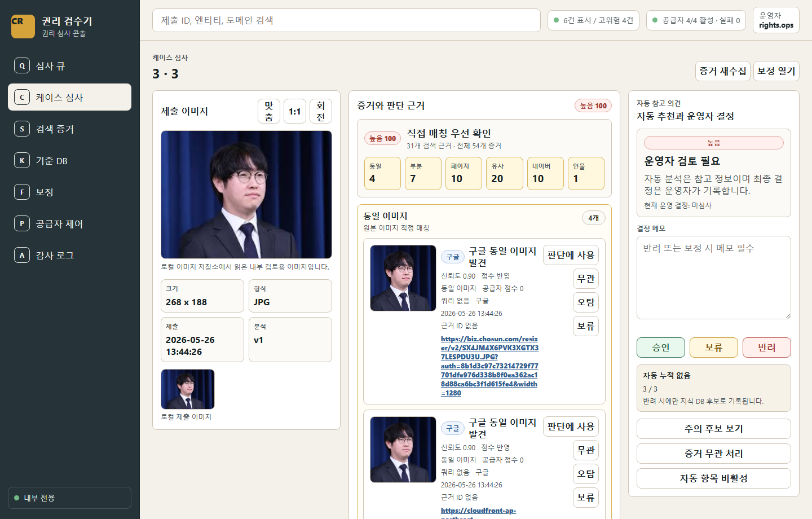Click the 공급자 4/4 활성 status pill
The height and width of the screenshot is (519, 812).
pos(696,20)
